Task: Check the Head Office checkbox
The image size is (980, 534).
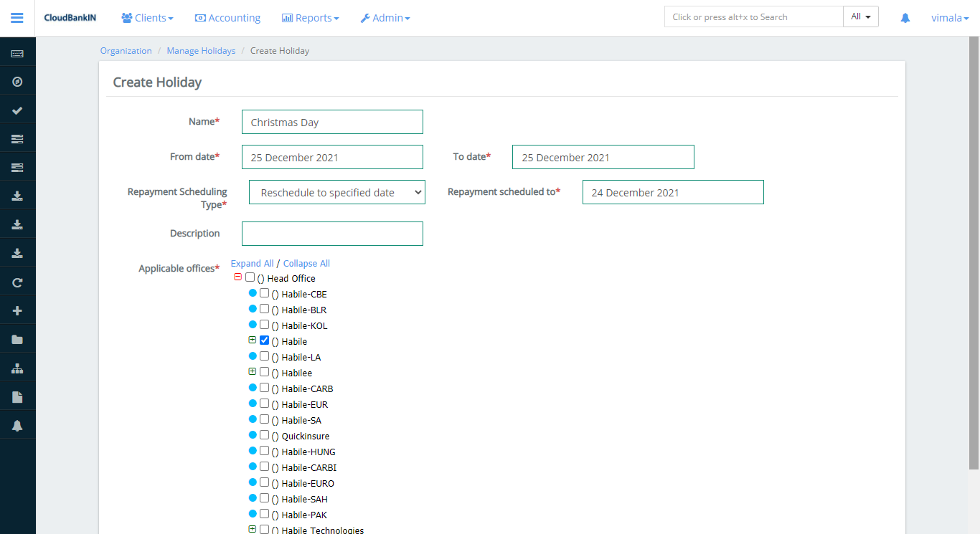Action: coord(250,278)
